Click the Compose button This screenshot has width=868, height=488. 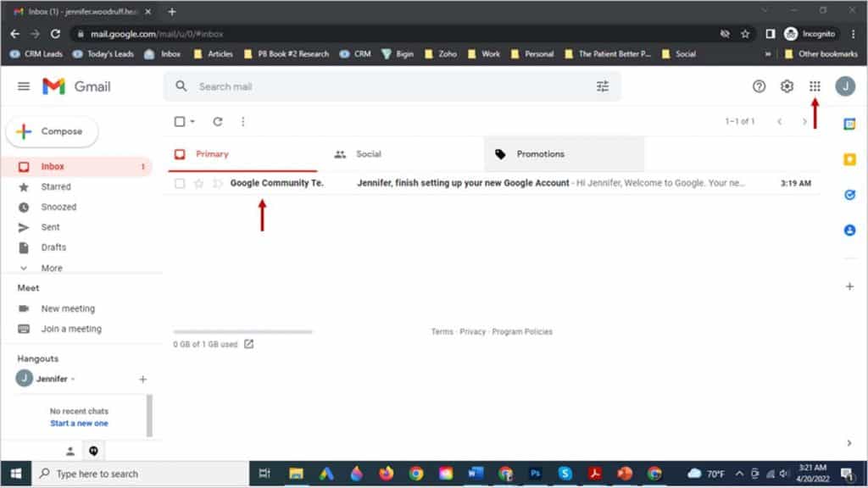coord(52,131)
